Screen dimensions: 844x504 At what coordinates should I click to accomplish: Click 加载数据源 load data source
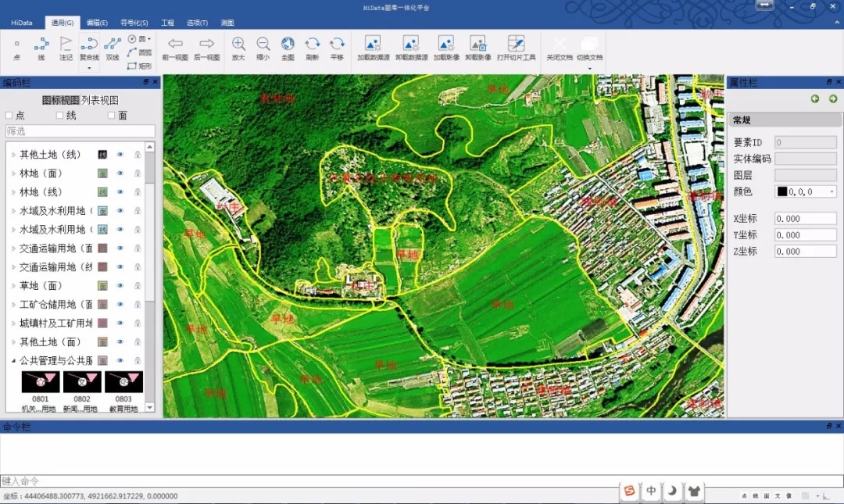coord(373,48)
